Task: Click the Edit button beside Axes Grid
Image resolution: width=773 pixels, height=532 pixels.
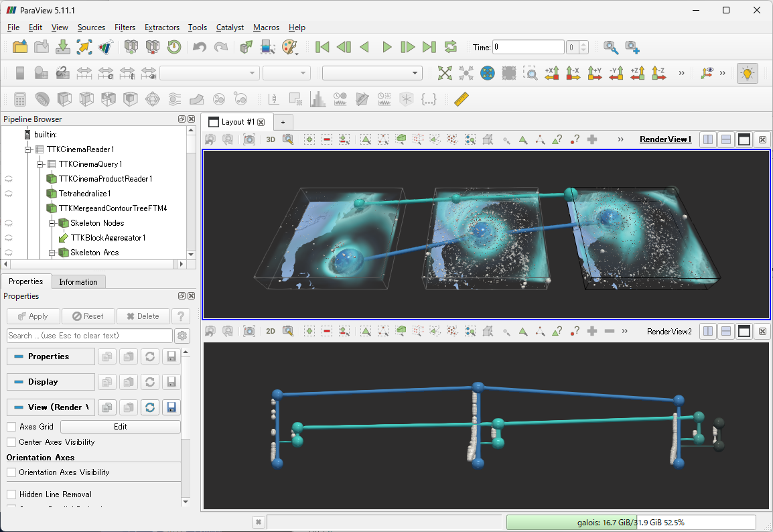Action: (120, 427)
